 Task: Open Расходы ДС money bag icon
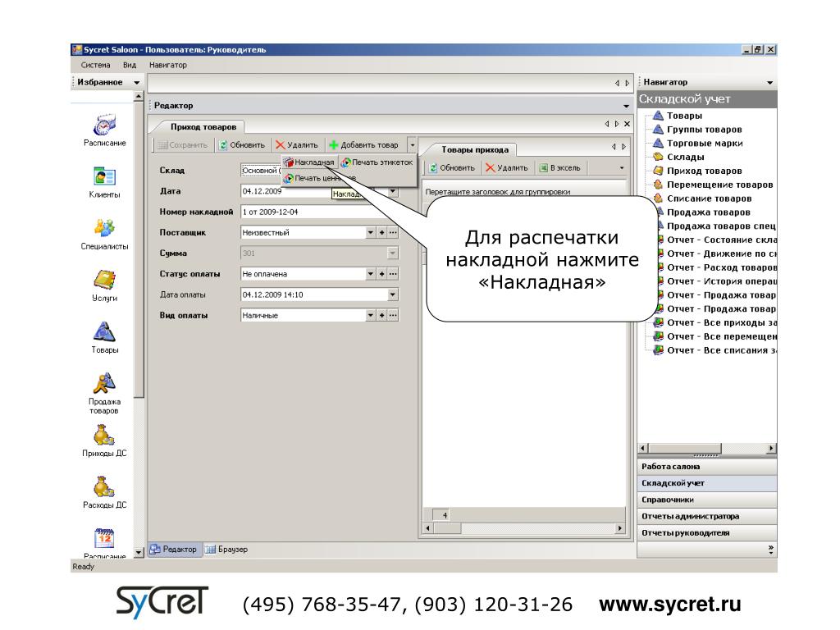coord(104,486)
